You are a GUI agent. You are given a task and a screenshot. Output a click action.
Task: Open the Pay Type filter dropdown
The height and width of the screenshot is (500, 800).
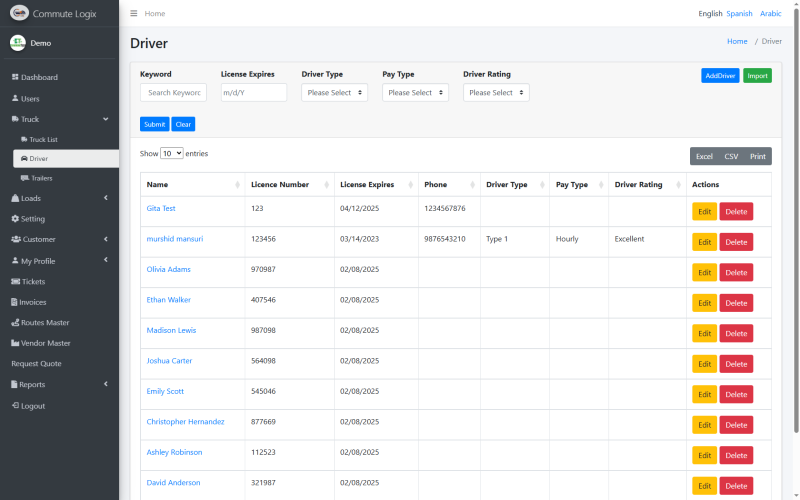(415, 92)
